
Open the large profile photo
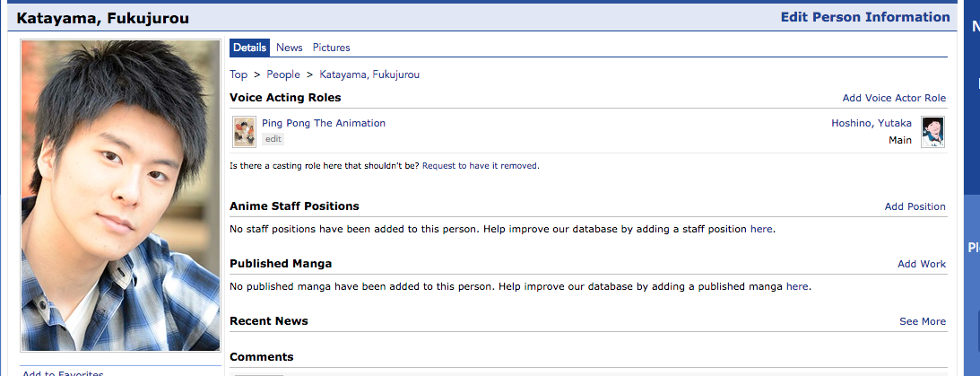tap(120, 195)
